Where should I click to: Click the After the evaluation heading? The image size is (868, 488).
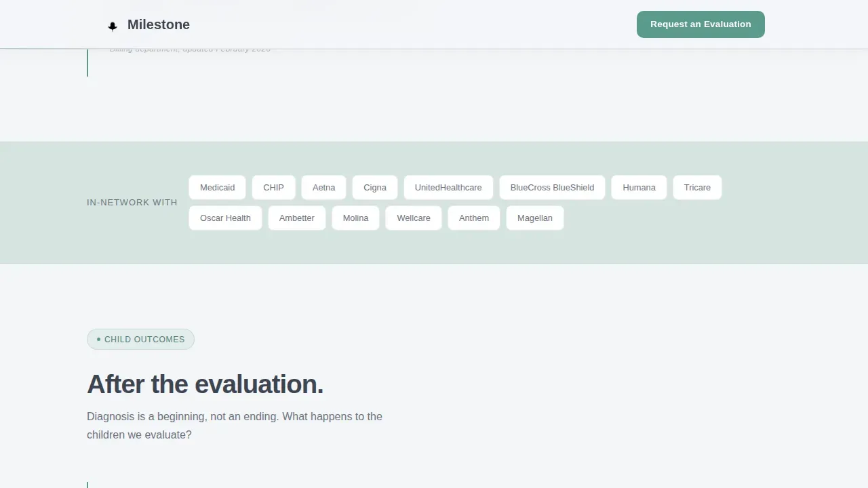click(x=205, y=384)
